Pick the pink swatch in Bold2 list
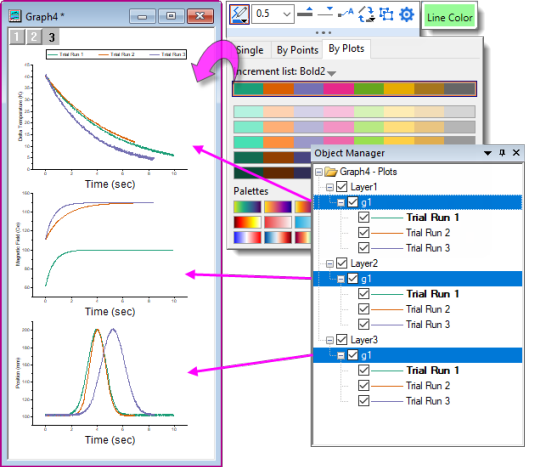This screenshot has height=467, width=541. point(338,89)
